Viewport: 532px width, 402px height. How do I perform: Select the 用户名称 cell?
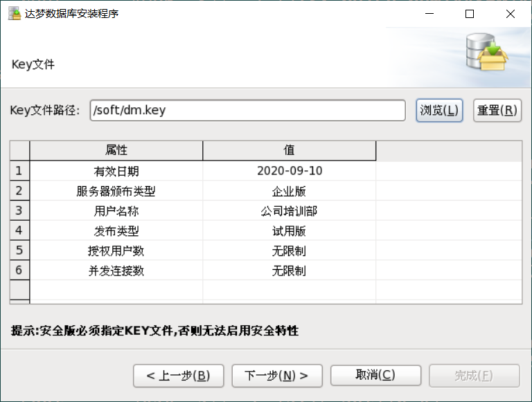point(116,210)
